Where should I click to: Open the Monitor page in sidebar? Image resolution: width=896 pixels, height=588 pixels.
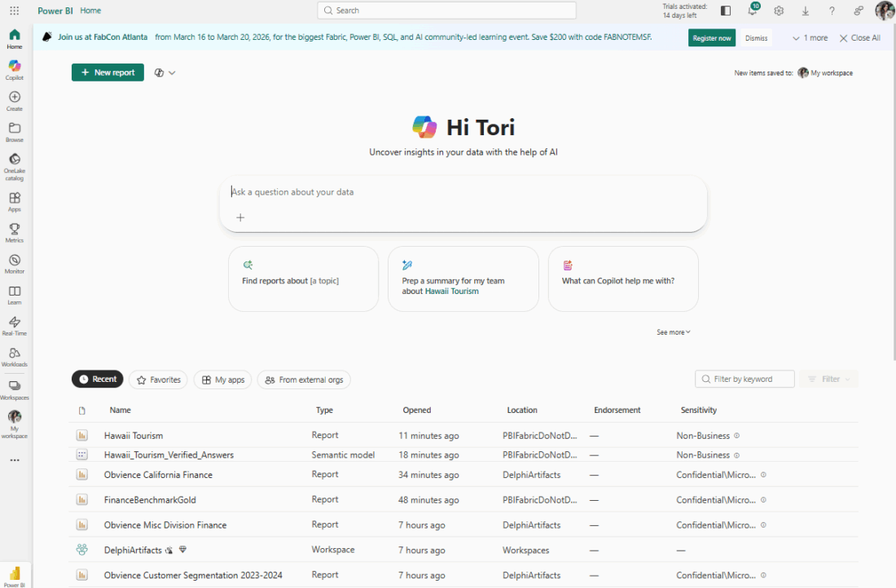coord(15,263)
